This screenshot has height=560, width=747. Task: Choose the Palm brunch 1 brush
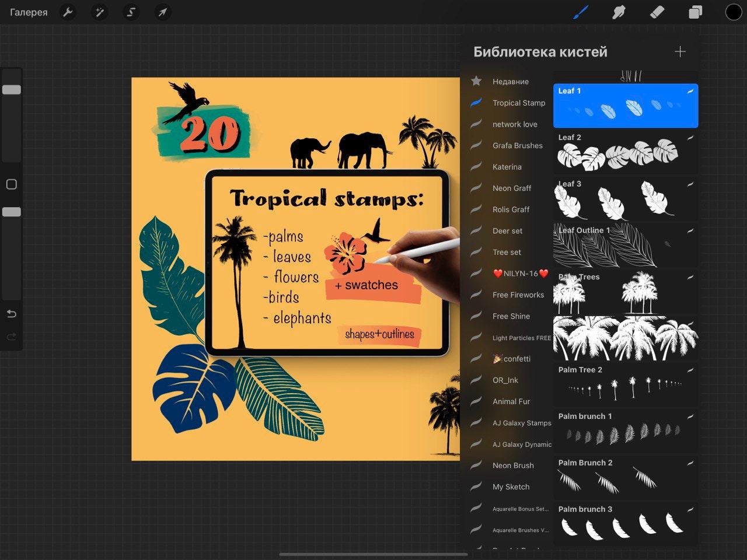click(626, 431)
